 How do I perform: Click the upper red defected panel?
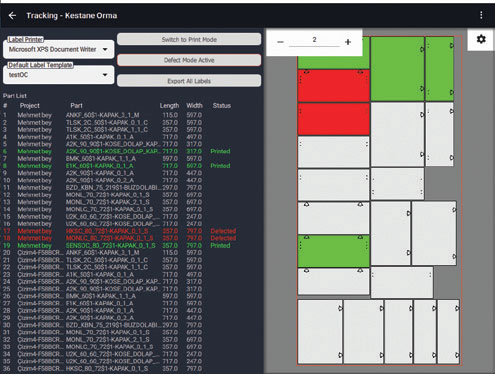[x=333, y=85]
